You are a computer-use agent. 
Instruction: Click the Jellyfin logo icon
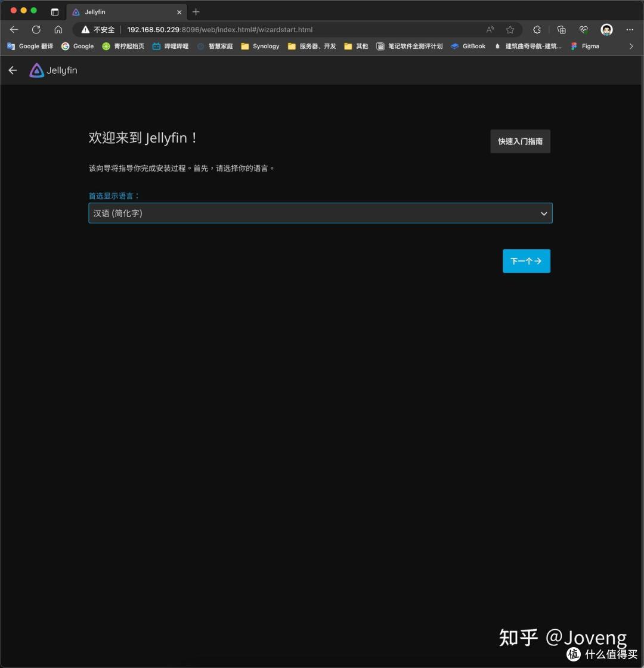(36, 70)
